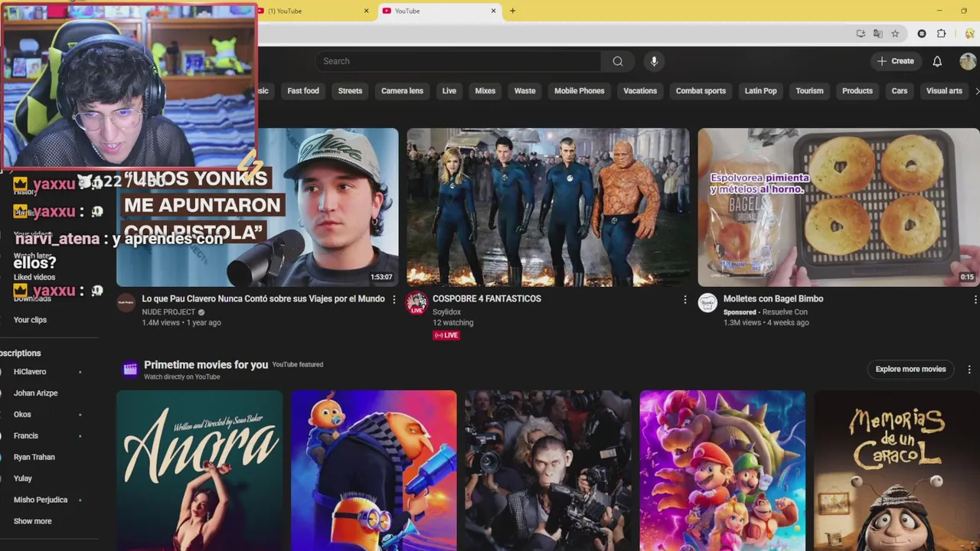Screen dimensions: 980x551
Task: Open YouTube notifications bell
Action: coord(937,61)
